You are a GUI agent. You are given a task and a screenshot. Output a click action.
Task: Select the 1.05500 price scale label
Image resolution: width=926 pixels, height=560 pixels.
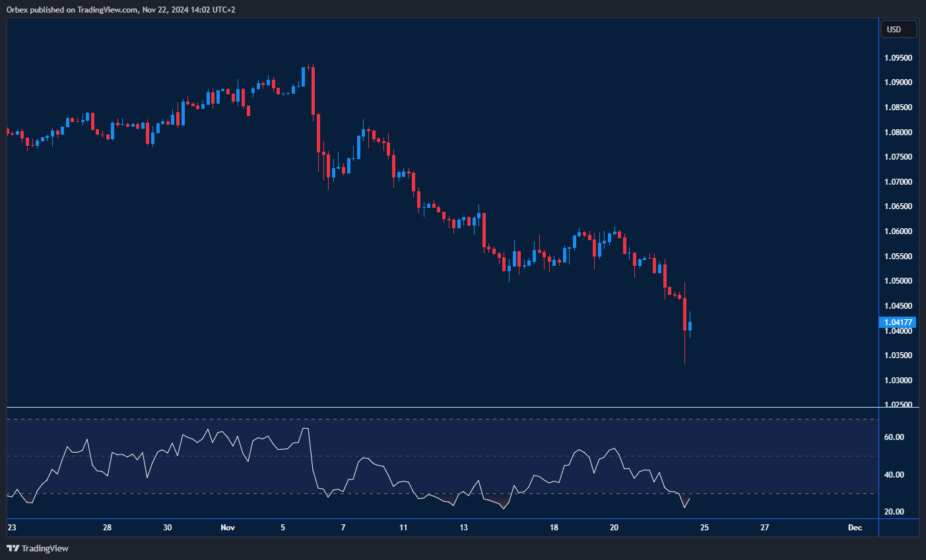tap(898, 257)
